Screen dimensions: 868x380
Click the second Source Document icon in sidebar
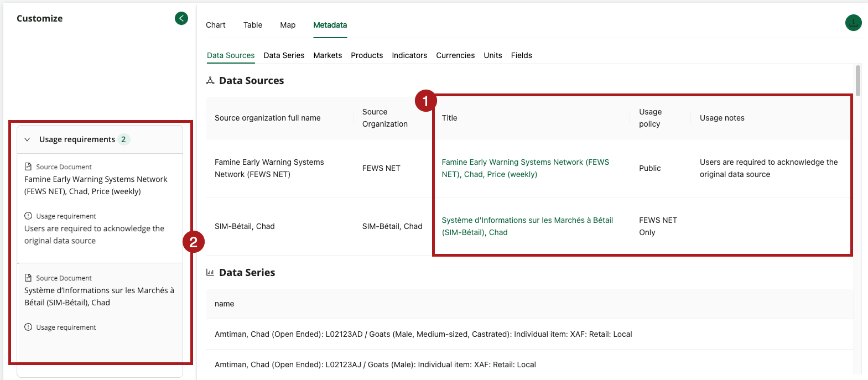click(28, 278)
